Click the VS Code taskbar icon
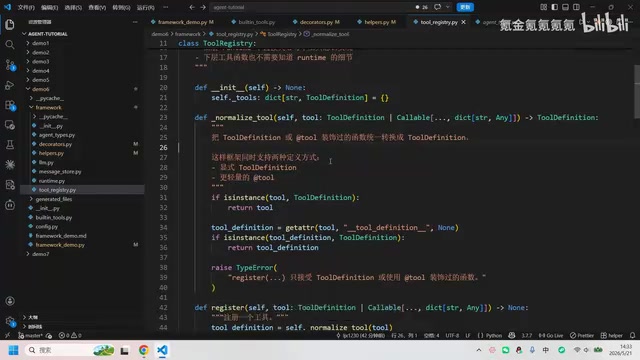Image resolution: width=640 pixels, height=360 pixels. pos(162,350)
